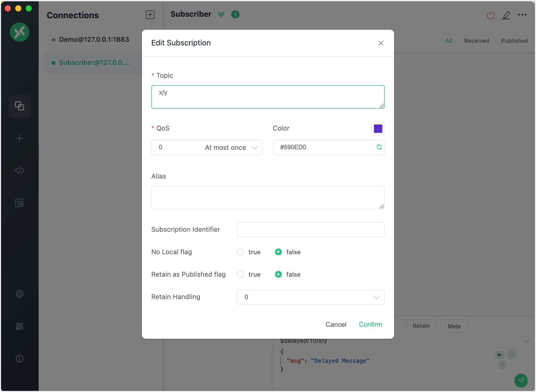Cancel the Edit Subscription dialog
The image size is (536, 392).
click(336, 324)
